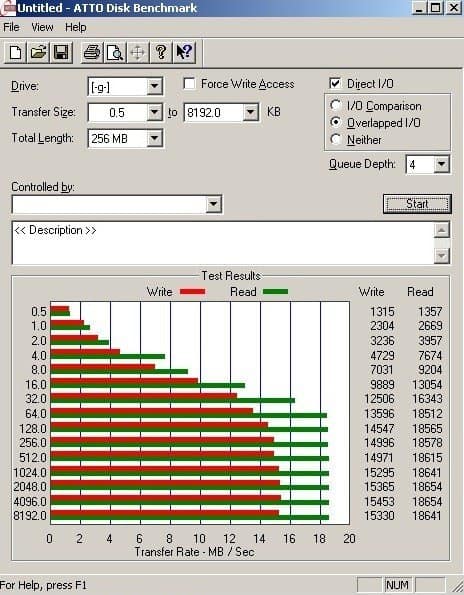Click inside the Description text field
The width and height of the screenshot is (464, 595).
click(x=223, y=243)
